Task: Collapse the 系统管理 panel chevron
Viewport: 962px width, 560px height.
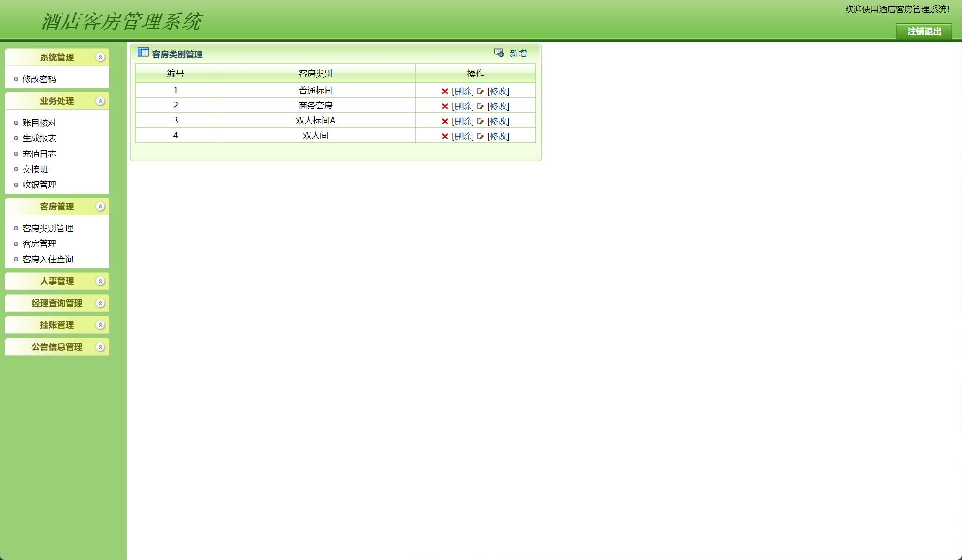Action: point(100,57)
